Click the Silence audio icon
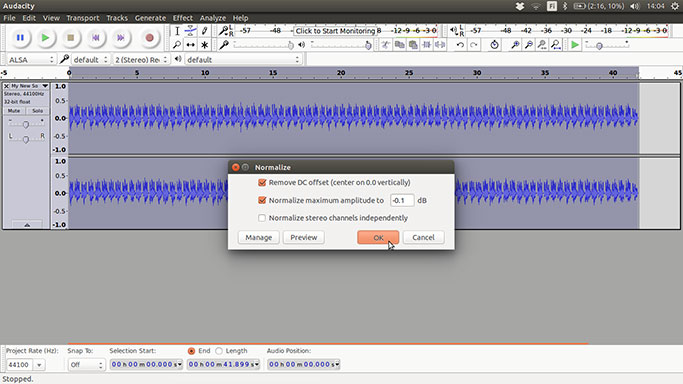 click(x=440, y=45)
